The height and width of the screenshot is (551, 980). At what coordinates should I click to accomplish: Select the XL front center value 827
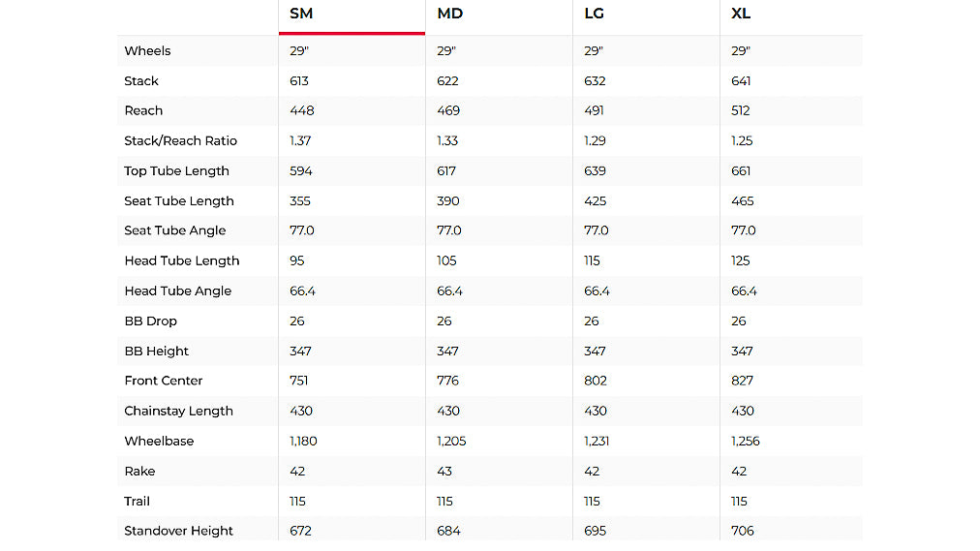(x=742, y=382)
